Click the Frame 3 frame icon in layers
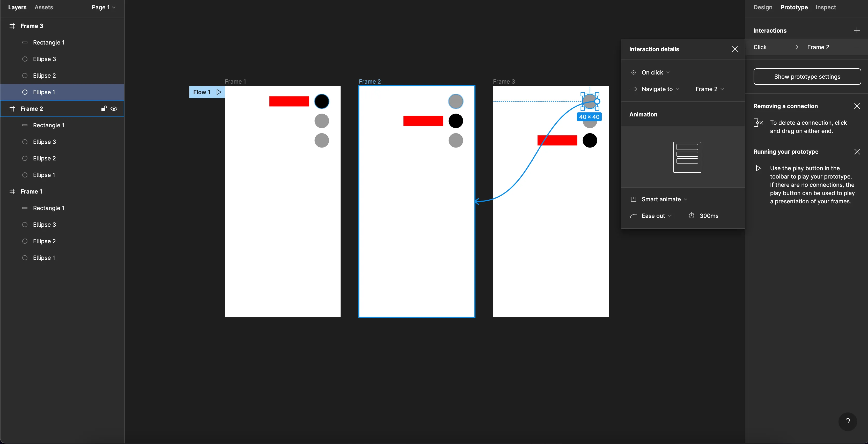The height and width of the screenshot is (444, 868). pos(12,26)
